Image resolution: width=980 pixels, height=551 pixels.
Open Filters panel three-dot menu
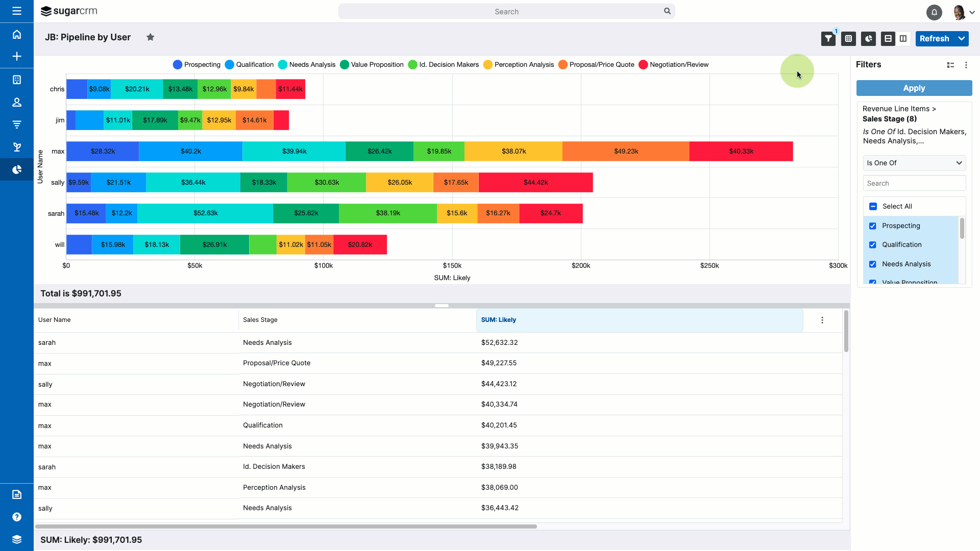(x=966, y=65)
